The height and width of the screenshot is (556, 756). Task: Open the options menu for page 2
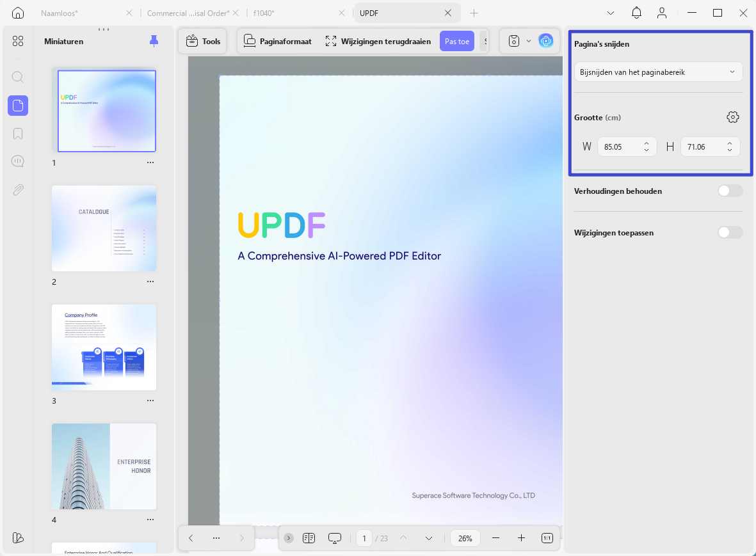(150, 282)
